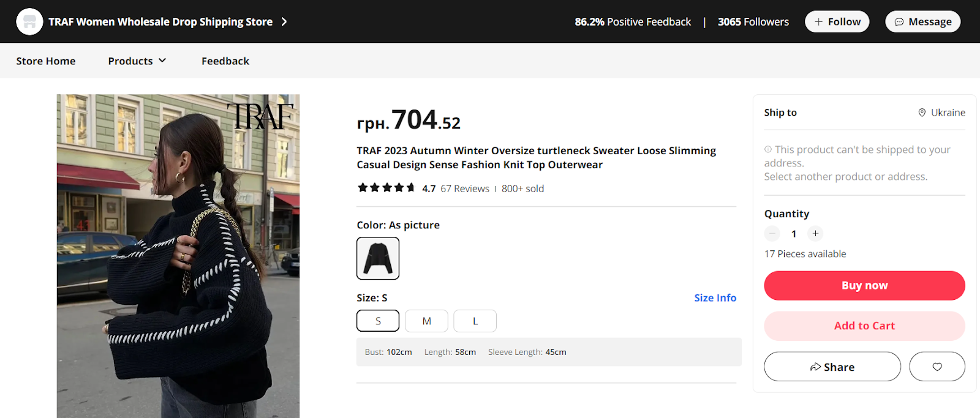Click the 4.7 rating score
Screen dimensions: 980x418
point(429,188)
